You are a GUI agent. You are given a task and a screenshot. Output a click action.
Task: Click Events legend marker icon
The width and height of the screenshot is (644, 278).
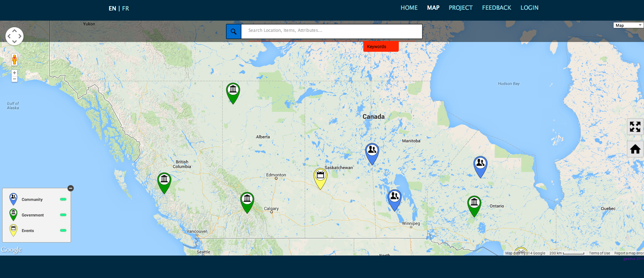pos(13,231)
